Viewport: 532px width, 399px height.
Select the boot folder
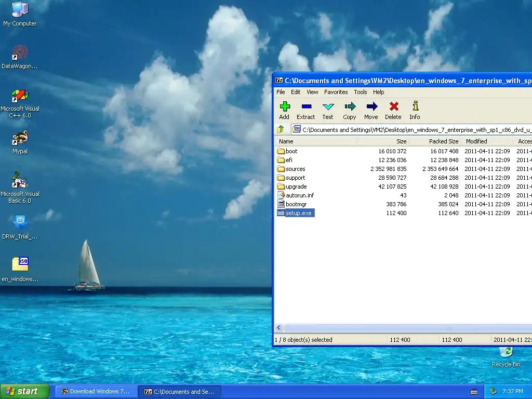pos(287,151)
